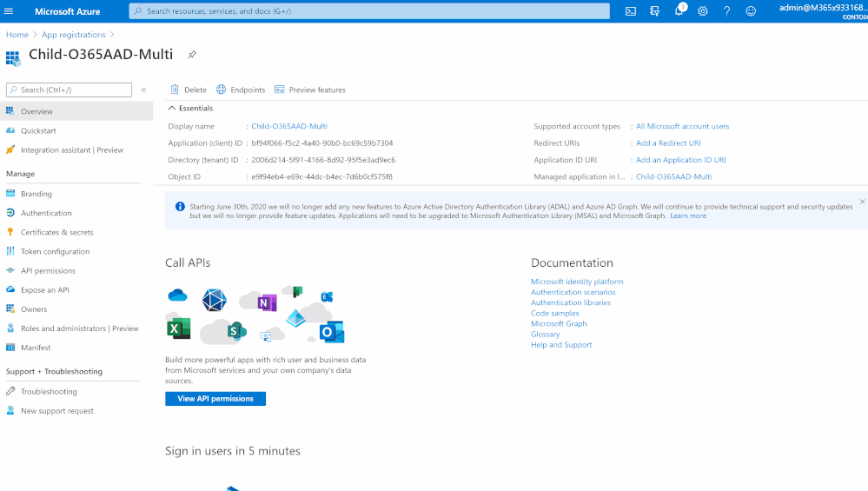Click Add a Redirect URI link

[668, 143]
